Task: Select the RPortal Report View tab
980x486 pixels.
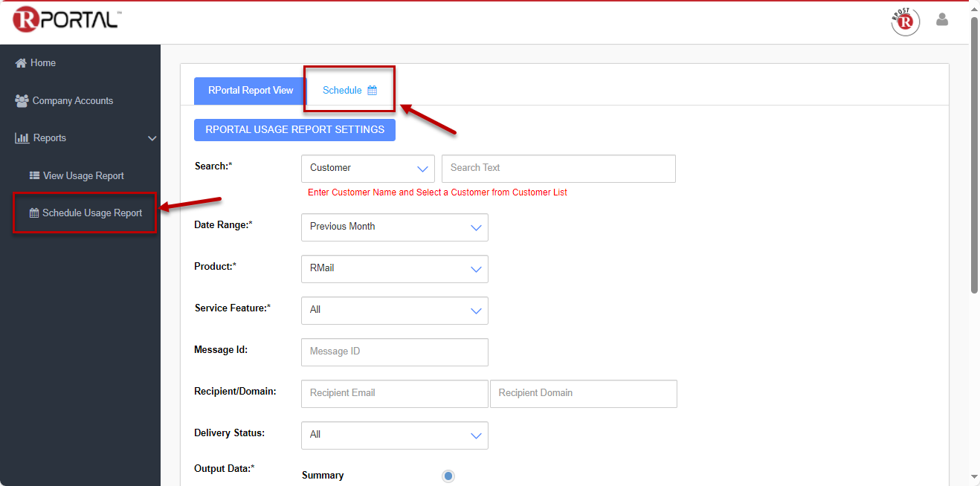Action: coord(251,91)
